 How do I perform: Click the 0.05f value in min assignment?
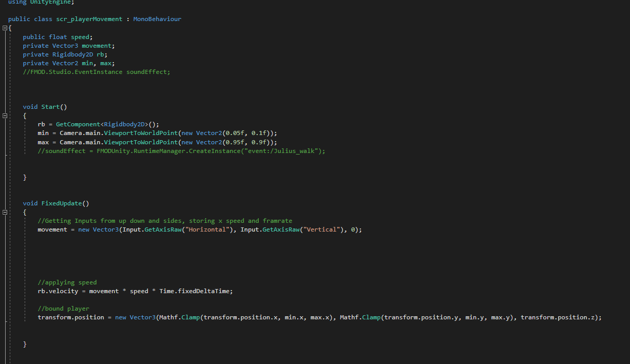coord(235,133)
